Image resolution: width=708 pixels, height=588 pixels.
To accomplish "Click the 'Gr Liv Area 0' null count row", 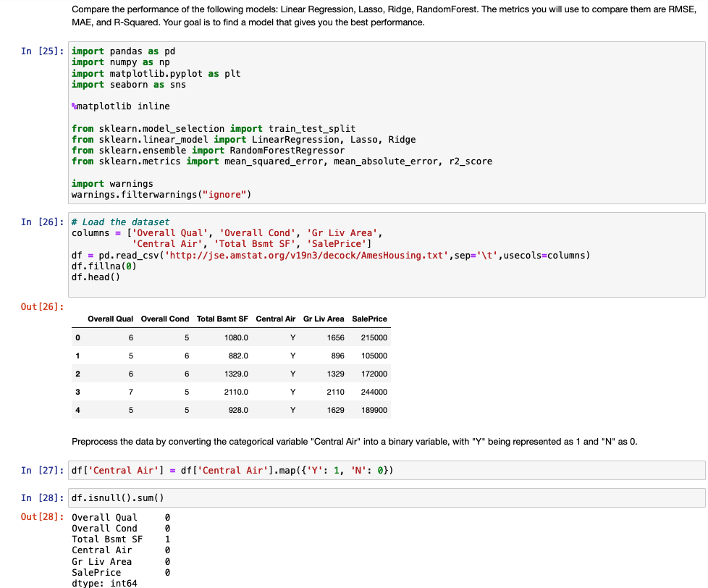I will point(121,561).
